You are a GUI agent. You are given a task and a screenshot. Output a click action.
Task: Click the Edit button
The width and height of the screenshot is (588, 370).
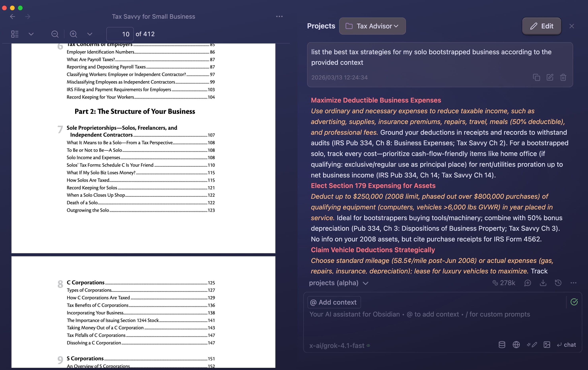click(542, 26)
